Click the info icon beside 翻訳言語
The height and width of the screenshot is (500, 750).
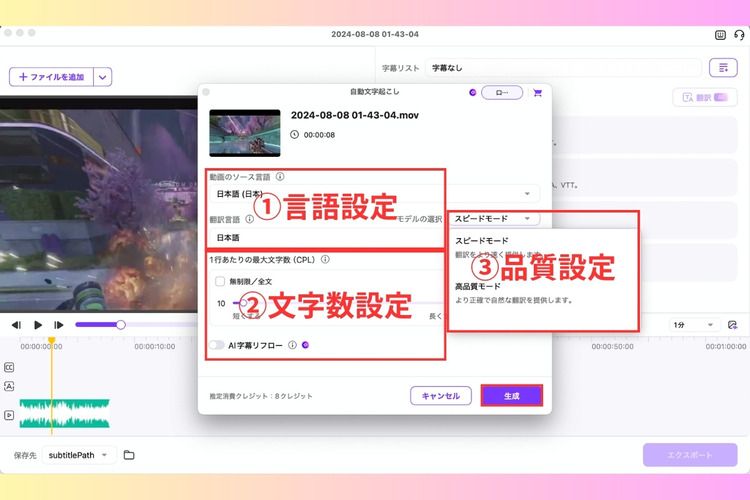[x=249, y=219]
